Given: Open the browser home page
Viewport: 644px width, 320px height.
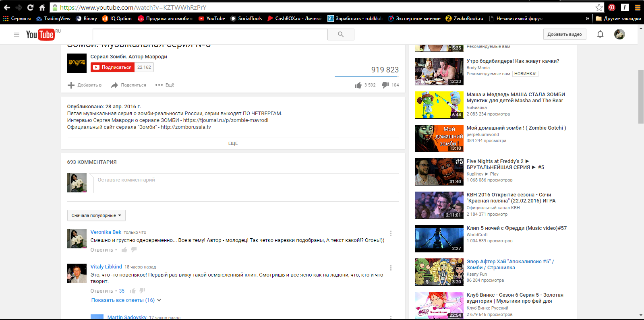Looking at the screenshot, I should [x=42, y=7].
